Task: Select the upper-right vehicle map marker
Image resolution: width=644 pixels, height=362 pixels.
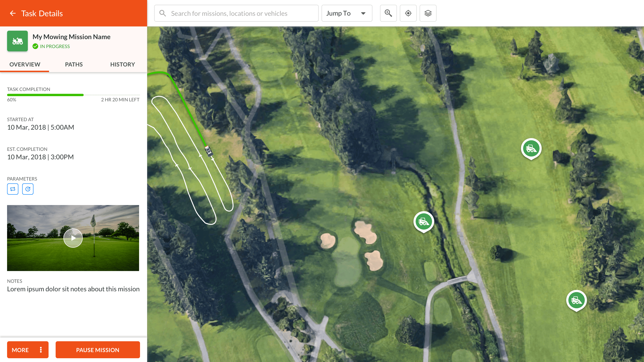Action: (x=531, y=148)
